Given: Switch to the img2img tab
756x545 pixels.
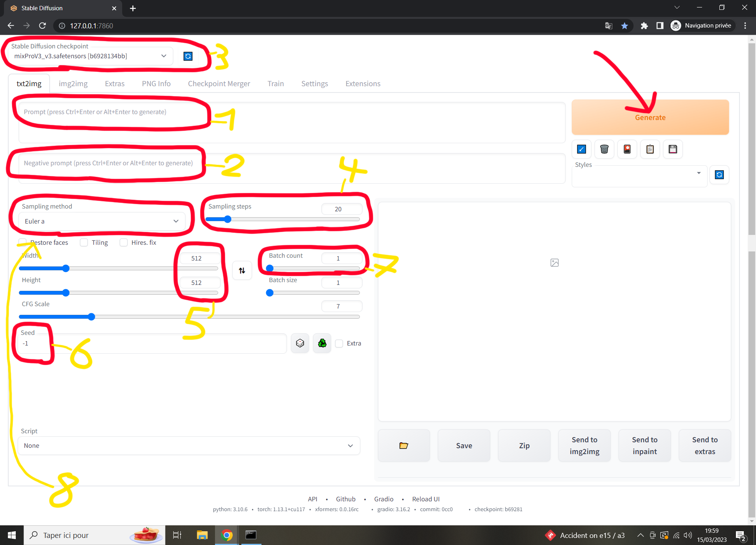Looking at the screenshot, I should pos(73,83).
